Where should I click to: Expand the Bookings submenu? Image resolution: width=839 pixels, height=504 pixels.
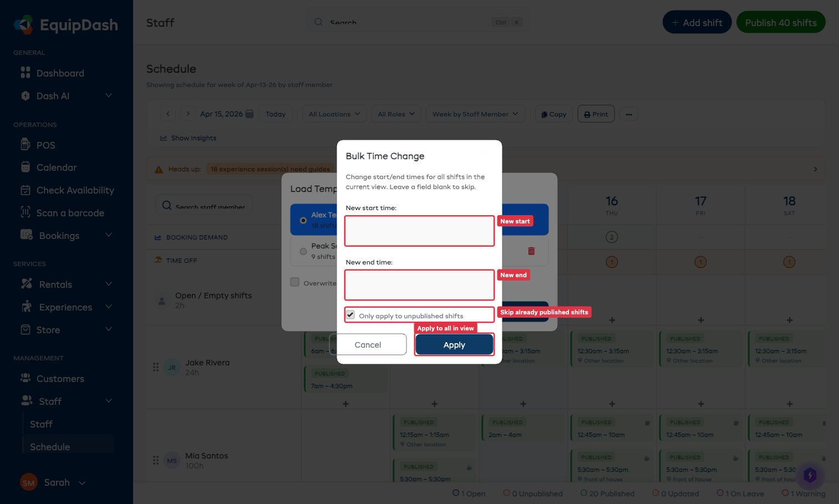pyautogui.click(x=109, y=235)
